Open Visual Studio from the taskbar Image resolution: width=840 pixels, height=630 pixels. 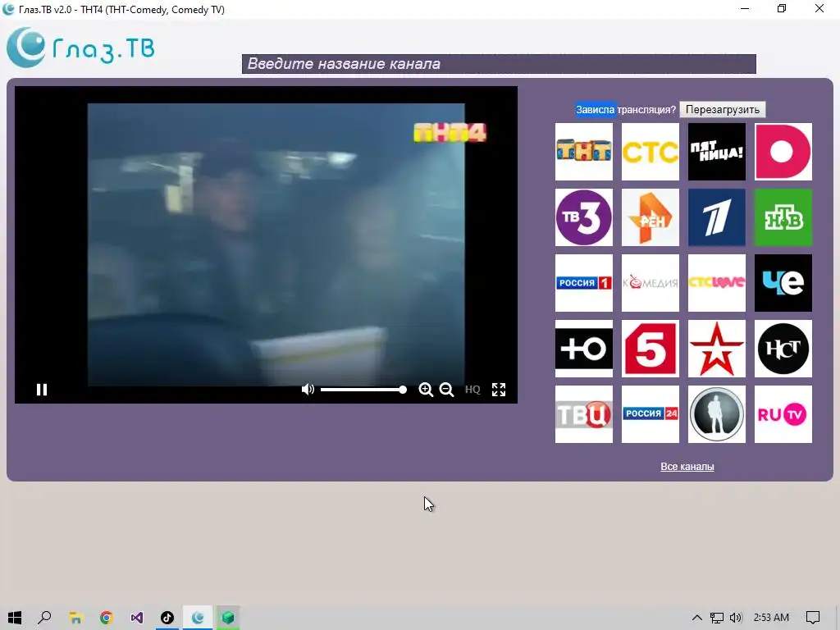pyautogui.click(x=137, y=618)
